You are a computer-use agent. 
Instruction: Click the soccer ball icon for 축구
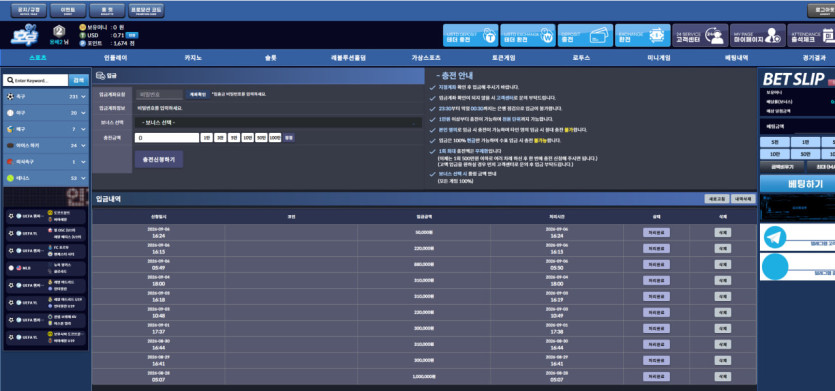(x=10, y=97)
